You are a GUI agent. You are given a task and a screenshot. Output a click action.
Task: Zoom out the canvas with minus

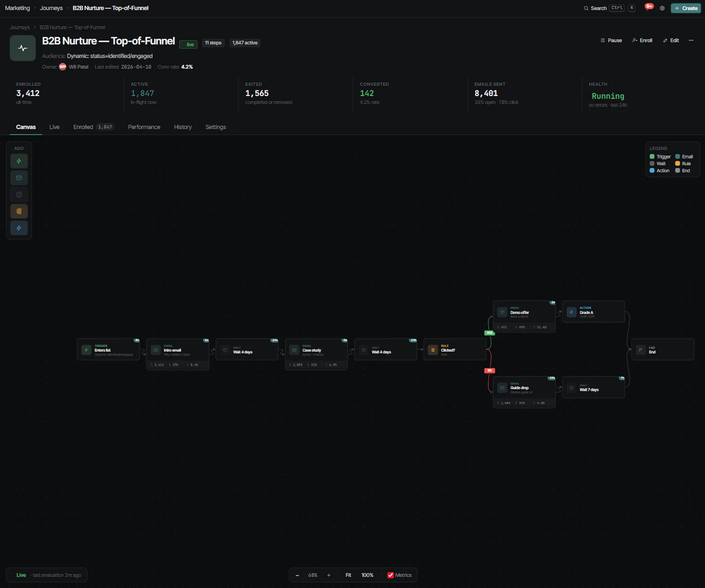coord(297,575)
